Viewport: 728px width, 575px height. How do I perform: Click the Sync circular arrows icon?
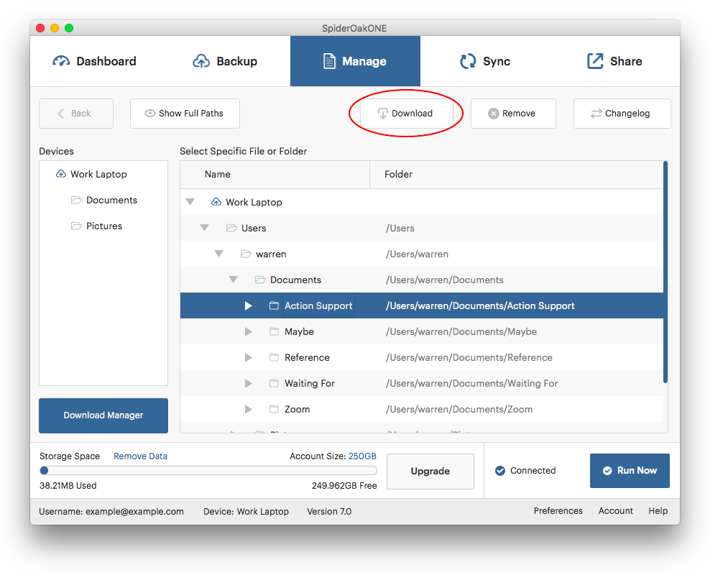coord(468,61)
